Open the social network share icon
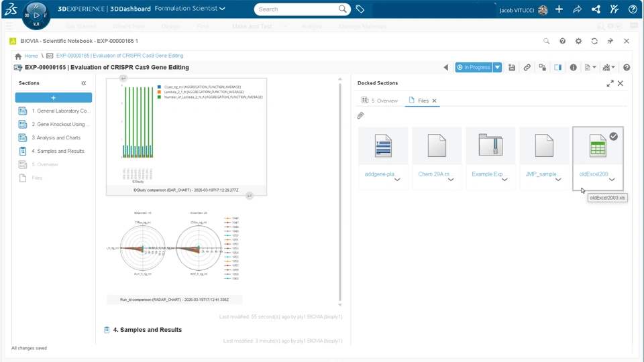 [x=596, y=9]
